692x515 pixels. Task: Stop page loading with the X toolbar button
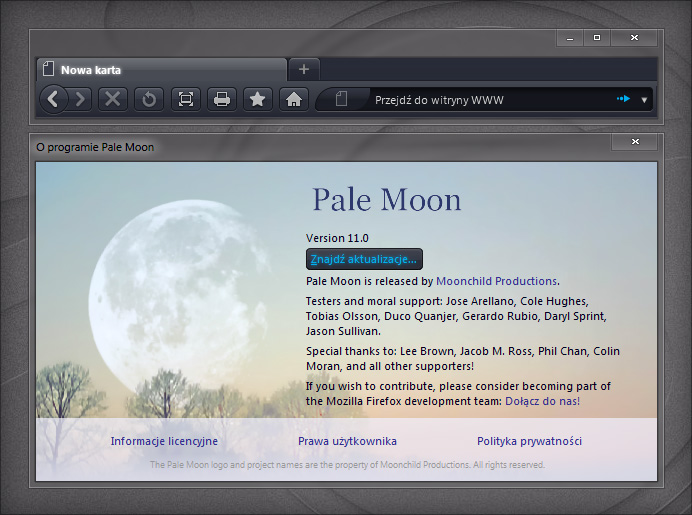(113, 99)
